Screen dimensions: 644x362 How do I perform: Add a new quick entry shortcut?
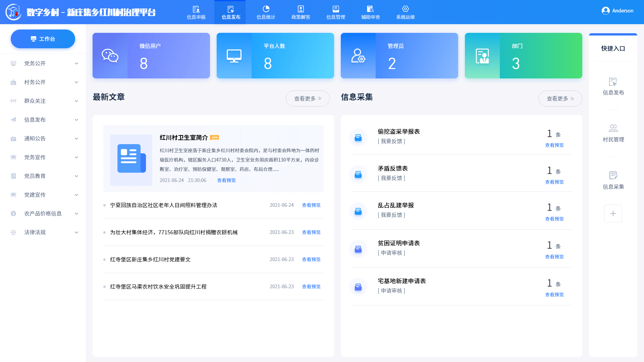pos(613,214)
